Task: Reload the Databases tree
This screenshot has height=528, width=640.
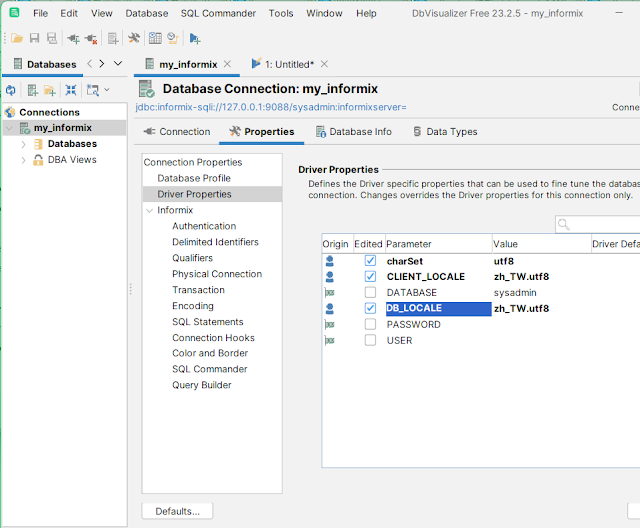Action: click(x=11, y=90)
